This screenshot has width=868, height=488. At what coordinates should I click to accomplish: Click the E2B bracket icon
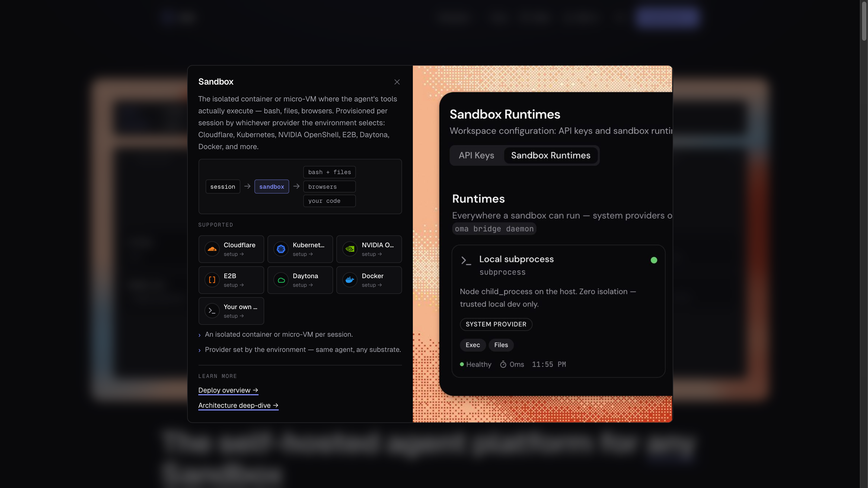point(212,280)
